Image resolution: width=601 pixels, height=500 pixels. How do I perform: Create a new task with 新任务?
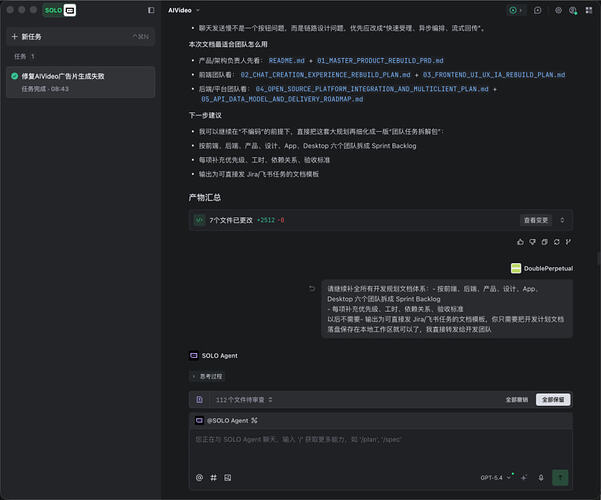80,37
